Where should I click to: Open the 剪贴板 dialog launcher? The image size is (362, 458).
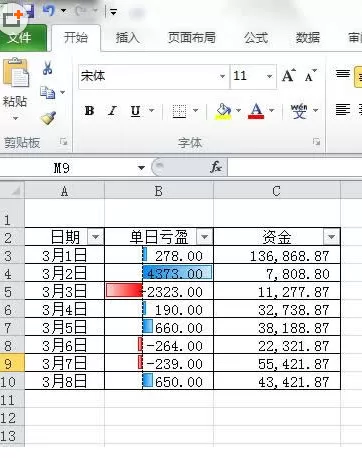coord(63,142)
